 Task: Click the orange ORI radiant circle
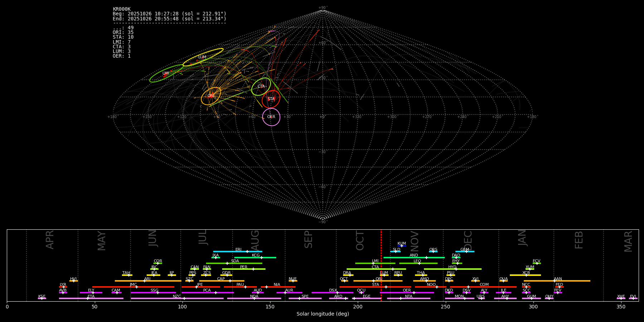[211, 96]
